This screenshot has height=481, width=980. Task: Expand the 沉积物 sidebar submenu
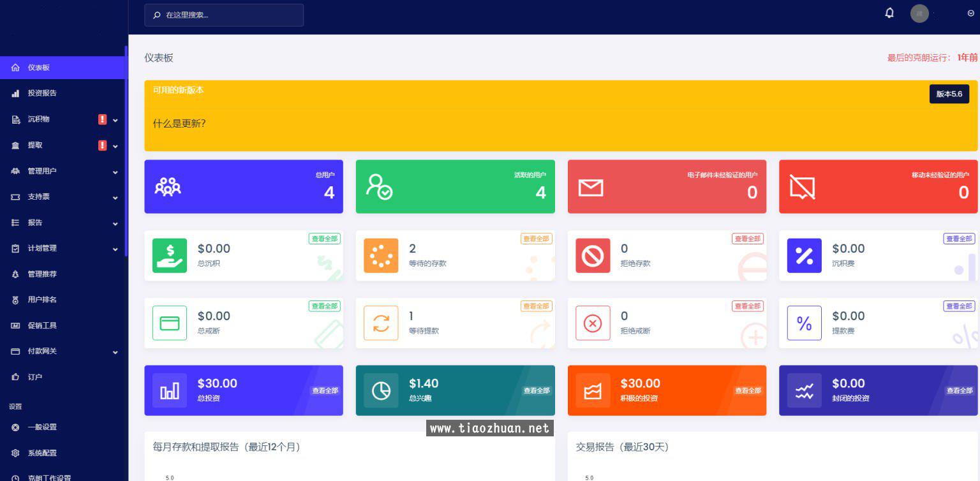pyautogui.click(x=115, y=120)
